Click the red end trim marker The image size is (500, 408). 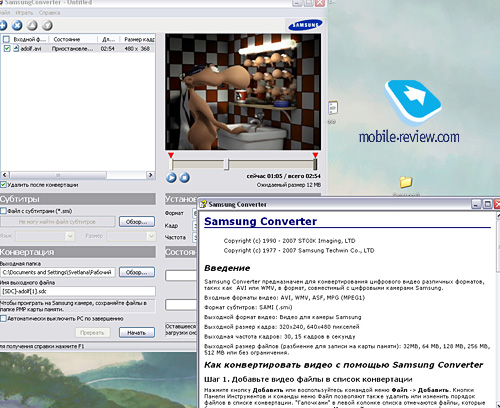(315, 155)
